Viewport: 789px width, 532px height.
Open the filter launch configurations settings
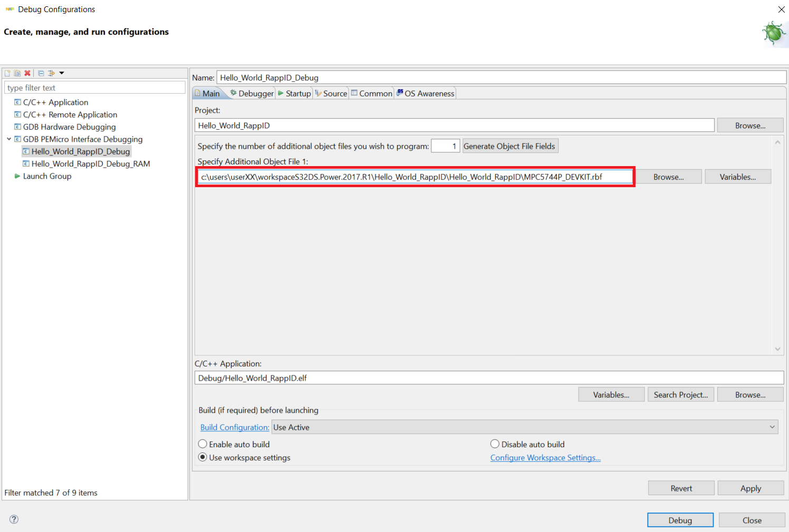51,73
